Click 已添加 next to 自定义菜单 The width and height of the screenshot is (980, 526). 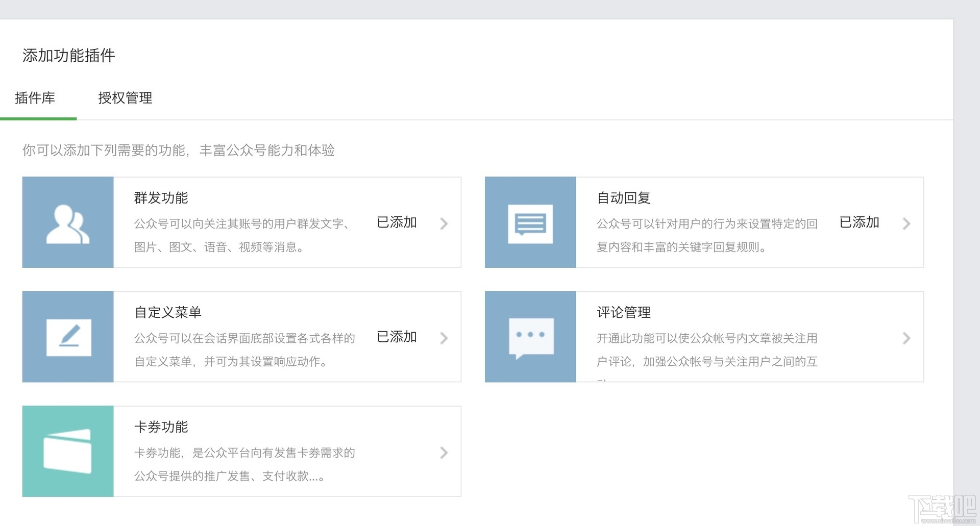click(397, 337)
